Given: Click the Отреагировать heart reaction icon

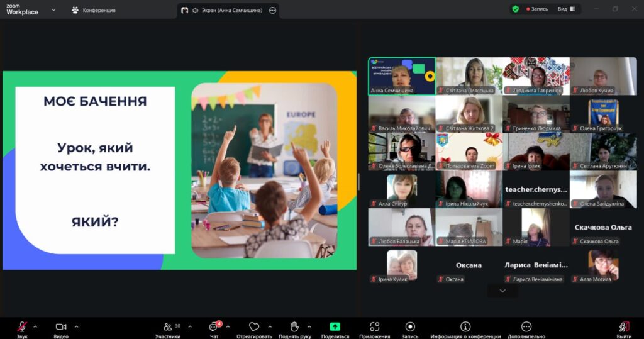Looking at the screenshot, I should 254,326.
